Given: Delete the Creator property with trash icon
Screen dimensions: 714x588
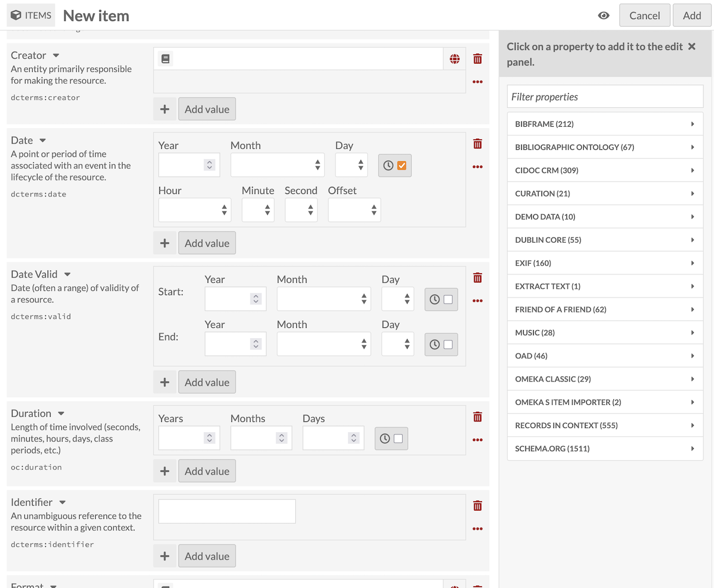Looking at the screenshot, I should [477, 59].
